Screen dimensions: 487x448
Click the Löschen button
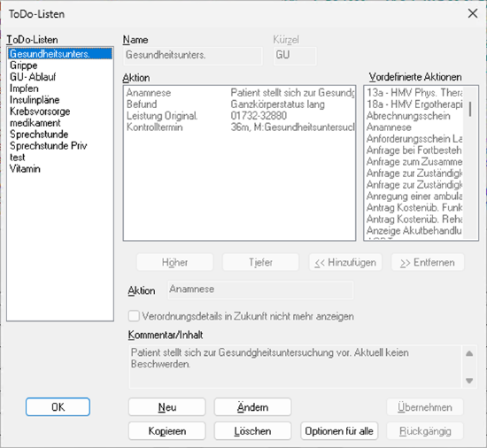(253, 431)
